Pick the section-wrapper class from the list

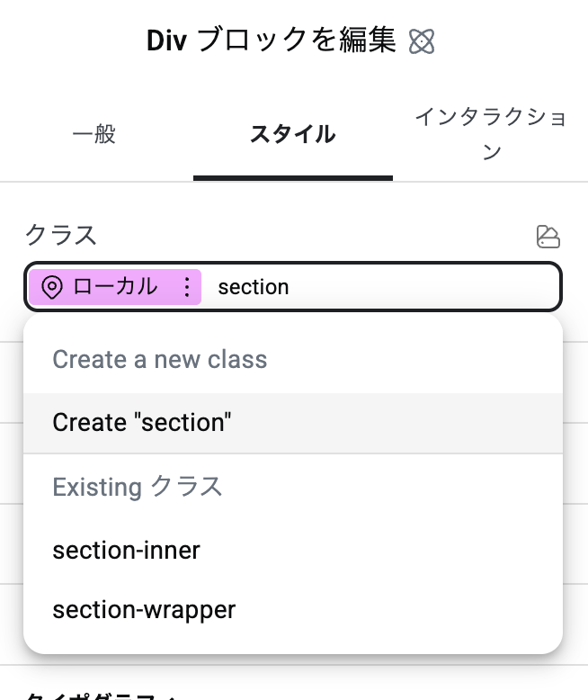click(144, 609)
